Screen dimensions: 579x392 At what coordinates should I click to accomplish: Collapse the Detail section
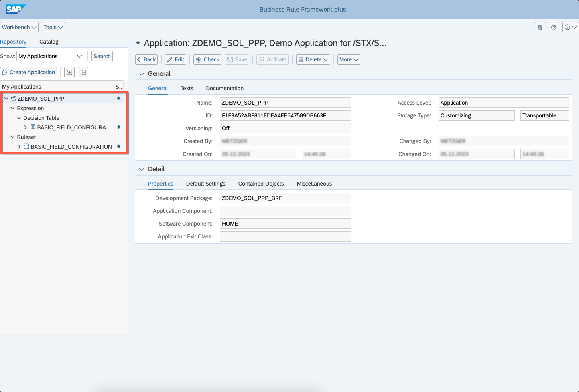pos(142,169)
